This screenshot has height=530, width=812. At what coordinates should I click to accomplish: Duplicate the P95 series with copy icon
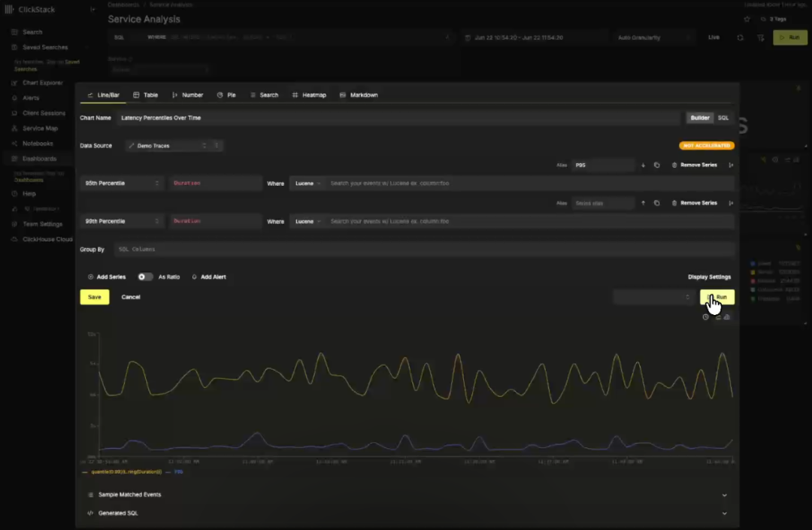point(656,165)
